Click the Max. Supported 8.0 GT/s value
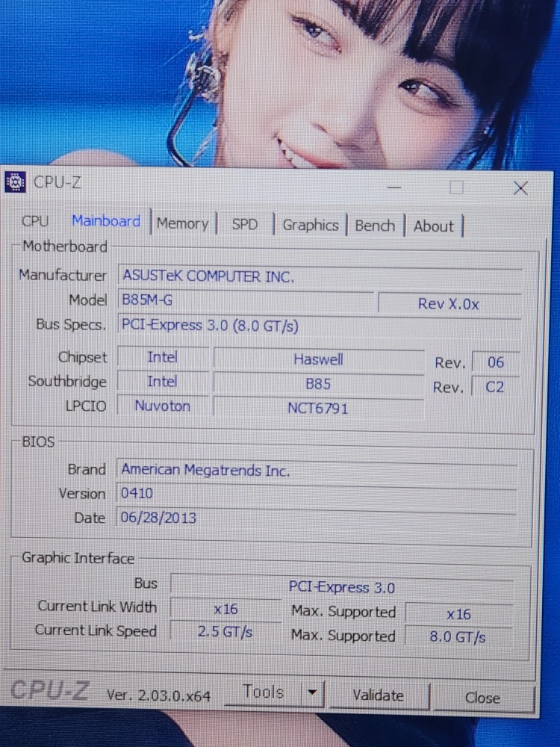 pos(458,637)
